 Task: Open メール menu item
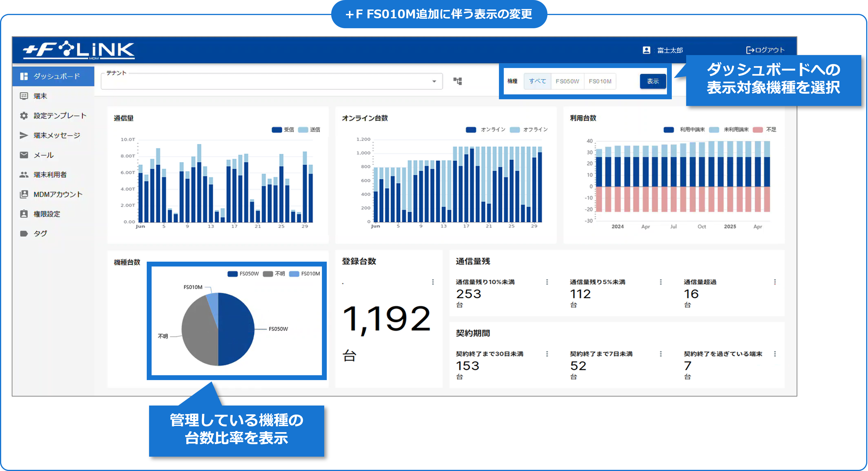point(53,155)
